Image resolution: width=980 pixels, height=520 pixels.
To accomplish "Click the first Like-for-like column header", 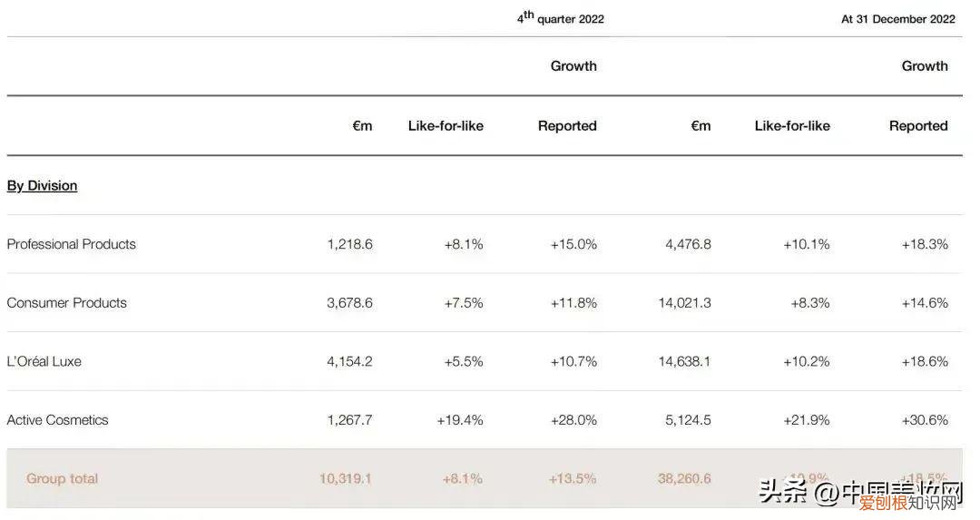I will tap(446, 126).
